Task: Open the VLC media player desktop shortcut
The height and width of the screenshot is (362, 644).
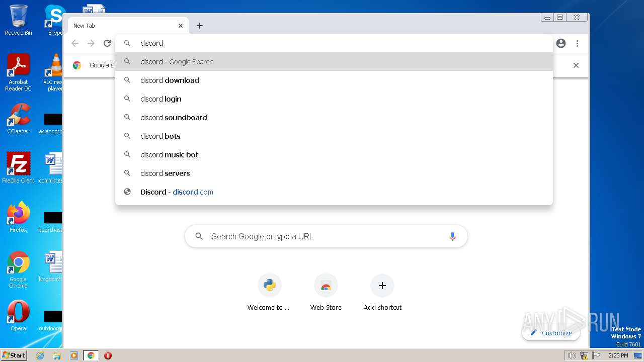Action: point(53,72)
